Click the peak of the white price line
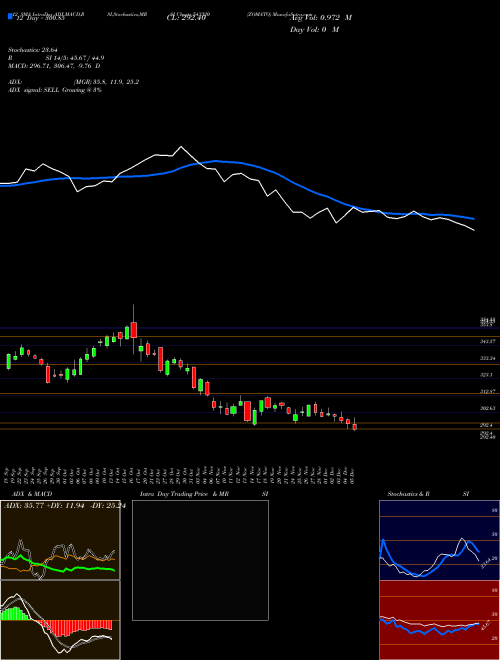Screen dimensions: 500x660 click(x=181, y=146)
